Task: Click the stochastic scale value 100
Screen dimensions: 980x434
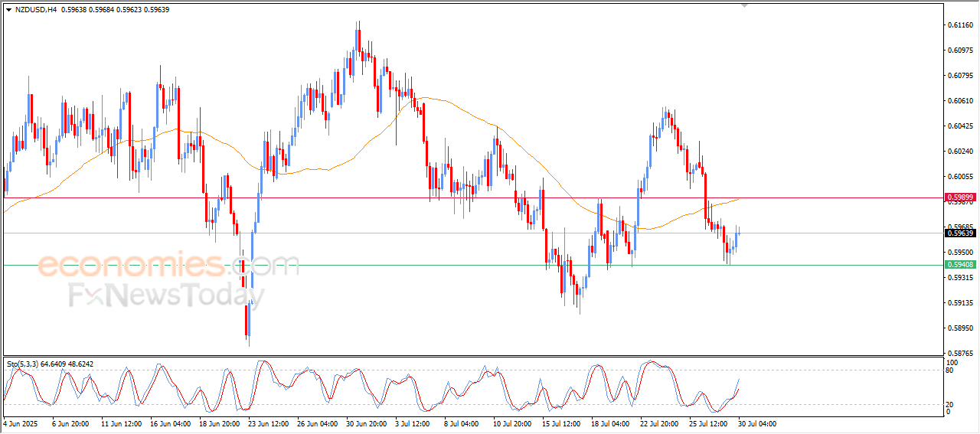Action: [x=952, y=362]
